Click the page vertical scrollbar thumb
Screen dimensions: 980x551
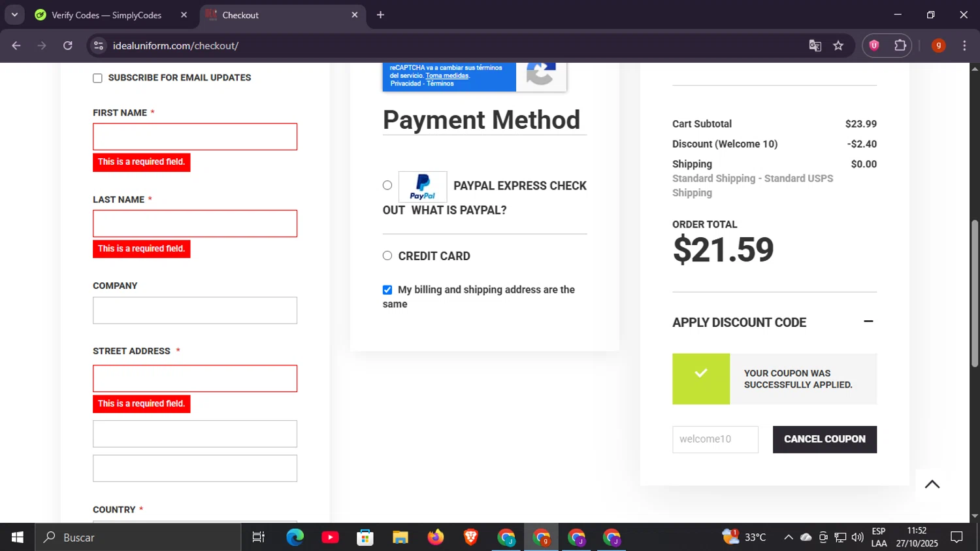tap(975, 293)
